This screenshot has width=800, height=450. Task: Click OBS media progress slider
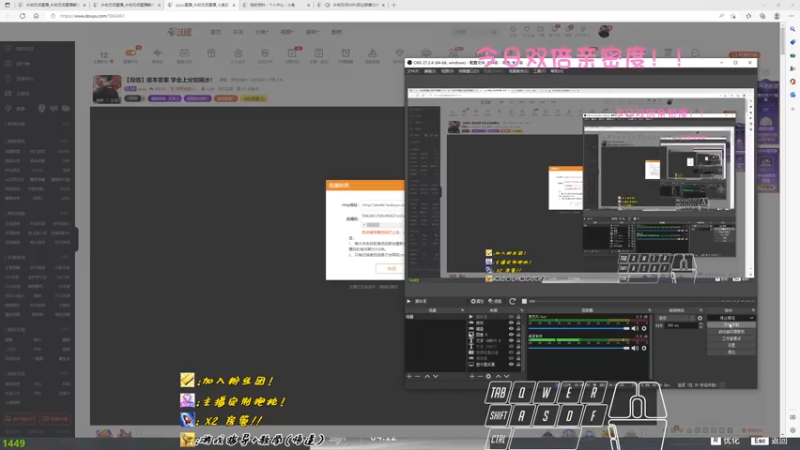point(624,301)
